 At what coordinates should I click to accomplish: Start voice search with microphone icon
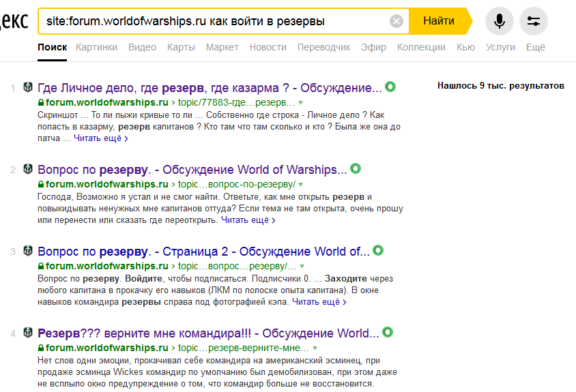(500, 21)
